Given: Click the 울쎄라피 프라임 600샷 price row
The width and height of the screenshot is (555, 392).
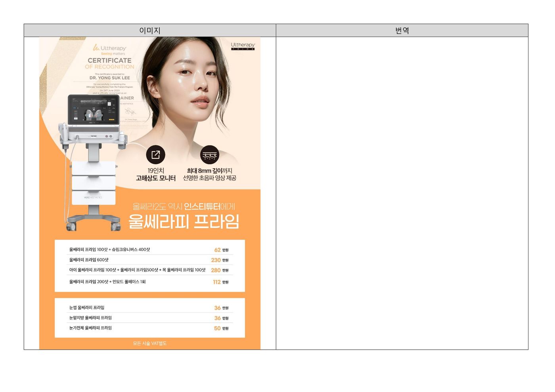Looking at the screenshot, I should (x=89, y=260).
